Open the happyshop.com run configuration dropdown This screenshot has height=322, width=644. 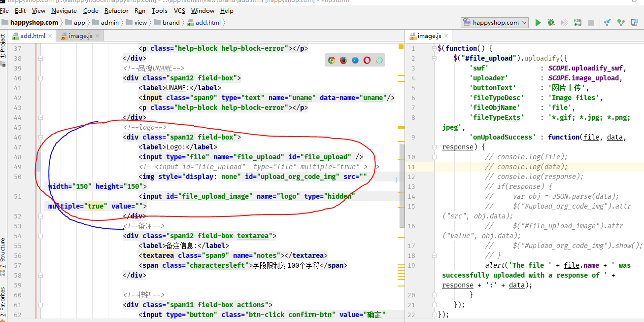(x=494, y=23)
